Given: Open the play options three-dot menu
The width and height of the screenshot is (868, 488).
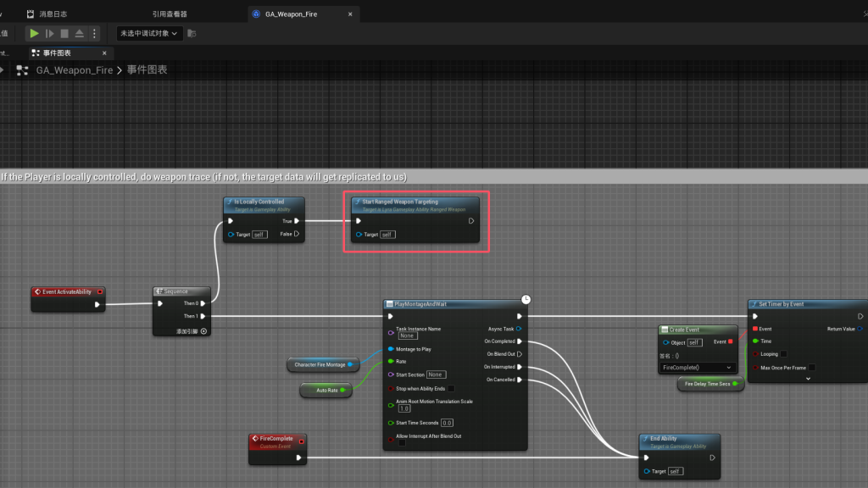Looking at the screenshot, I should point(94,33).
